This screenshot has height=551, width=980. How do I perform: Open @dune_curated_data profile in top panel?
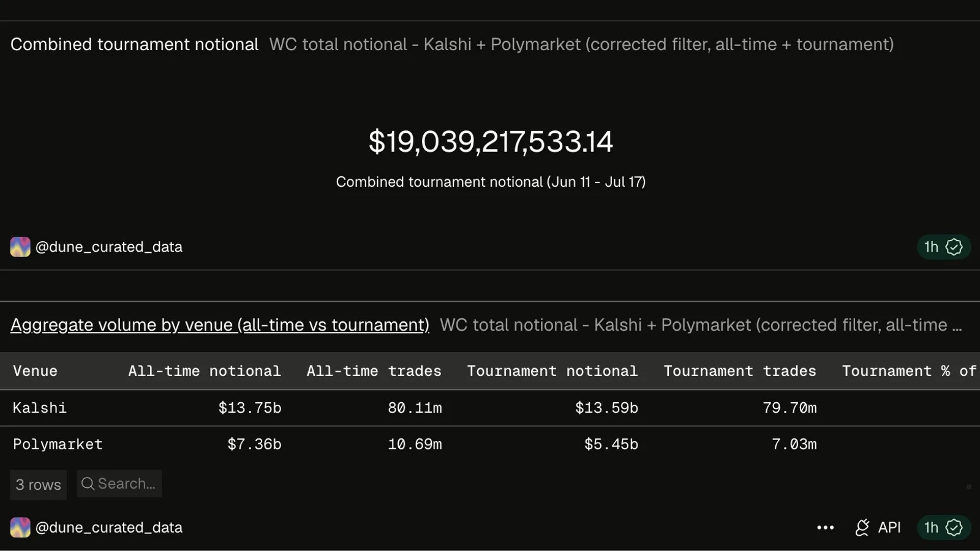pyautogui.click(x=108, y=247)
